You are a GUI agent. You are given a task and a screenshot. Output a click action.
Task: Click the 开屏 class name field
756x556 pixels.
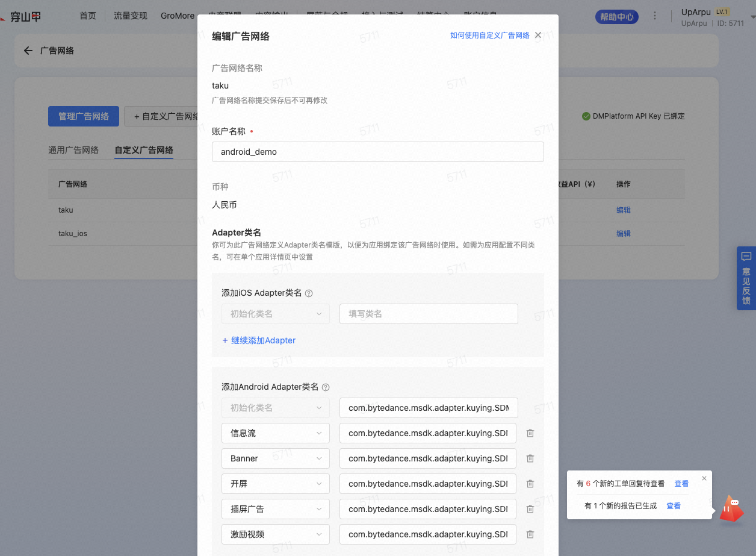coord(428,484)
